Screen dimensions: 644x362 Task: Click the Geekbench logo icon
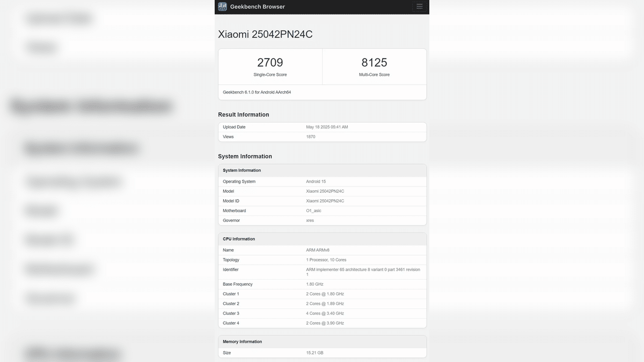click(222, 6)
